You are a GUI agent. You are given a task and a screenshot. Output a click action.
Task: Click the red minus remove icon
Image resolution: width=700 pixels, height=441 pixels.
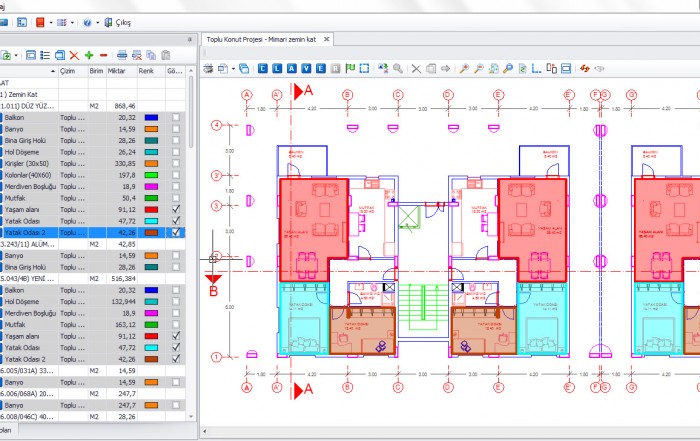pyautogui.click(x=104, y=55)
